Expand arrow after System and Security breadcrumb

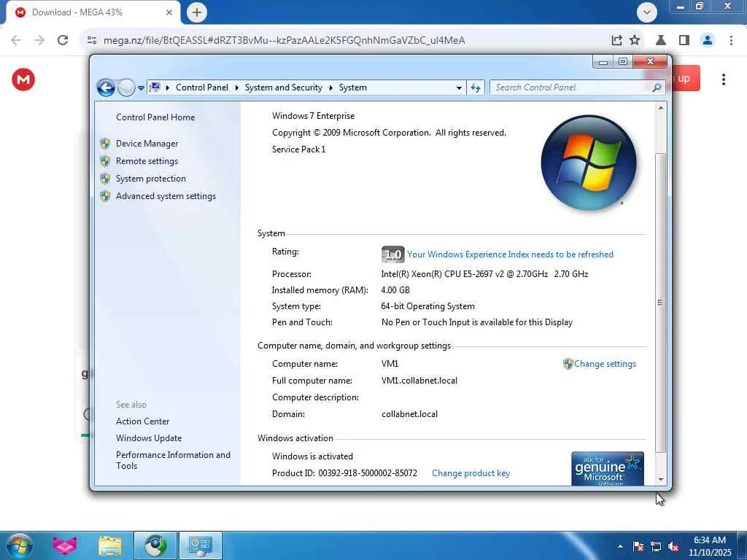(330, 87)
